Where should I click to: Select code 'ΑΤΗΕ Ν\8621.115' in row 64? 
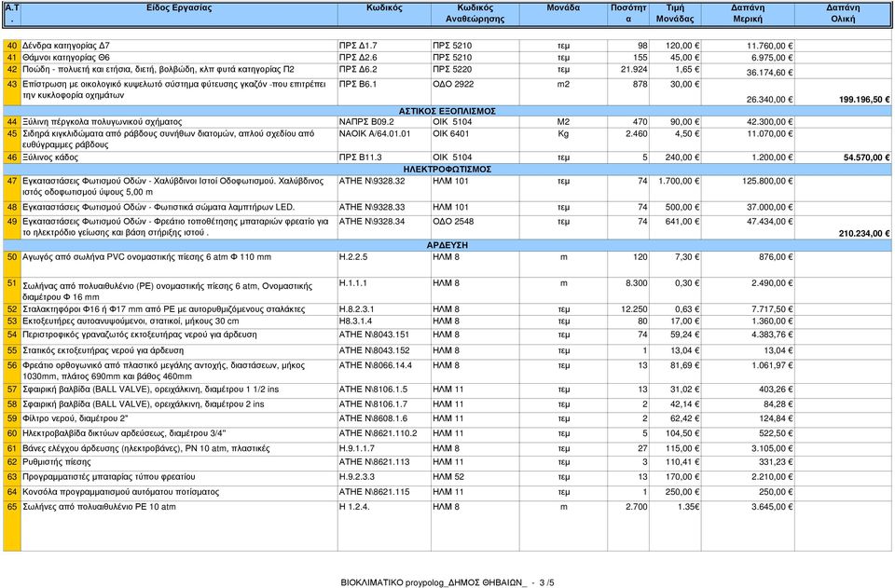[374, 492]
